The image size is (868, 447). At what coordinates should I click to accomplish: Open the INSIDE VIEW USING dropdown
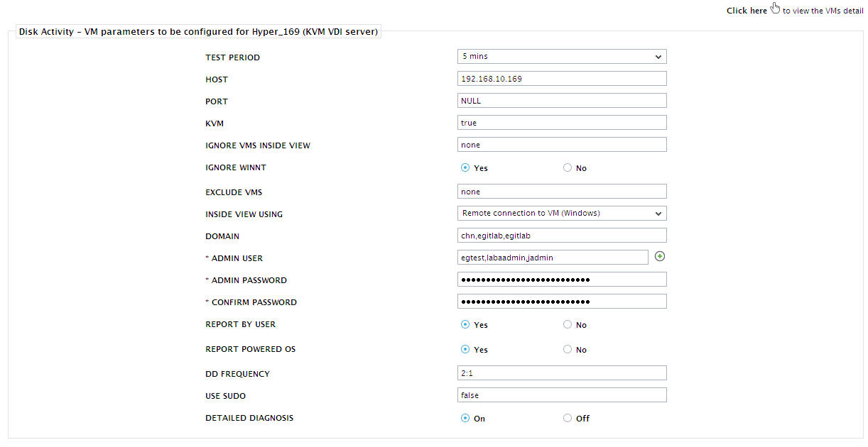pyautogui.click(x=562, y=214)
